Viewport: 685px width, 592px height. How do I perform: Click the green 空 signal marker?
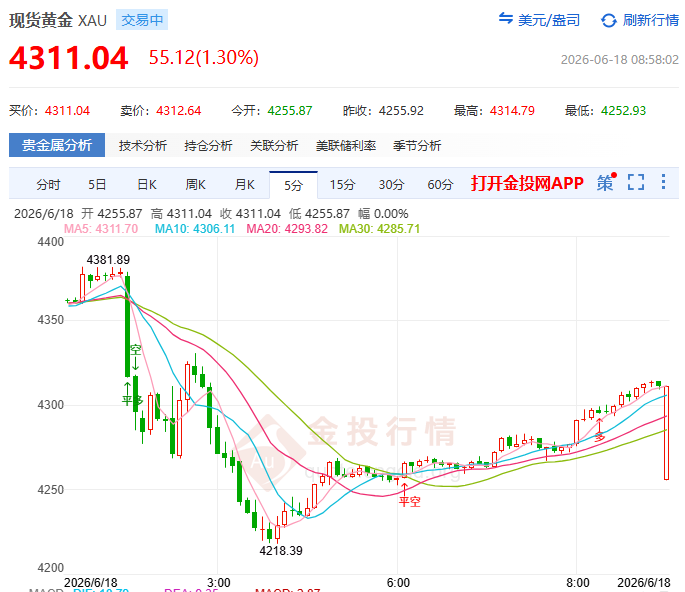point(135,350)
